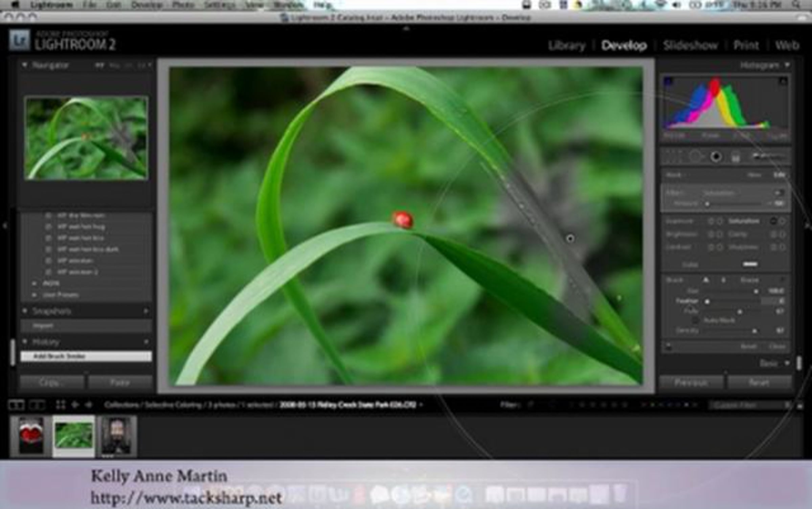812x509 pixels.
Task: Expand the Basic panel
Action: (x=787, y=363)
